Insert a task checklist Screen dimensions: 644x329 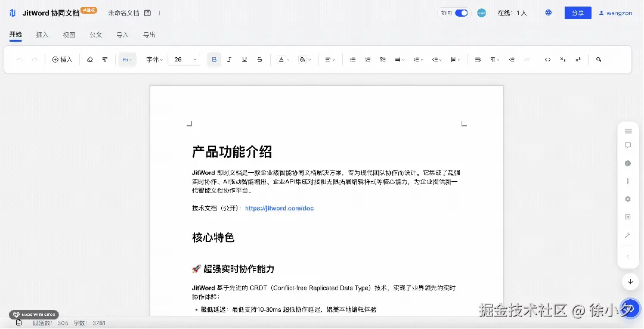(x=383, y=60)
